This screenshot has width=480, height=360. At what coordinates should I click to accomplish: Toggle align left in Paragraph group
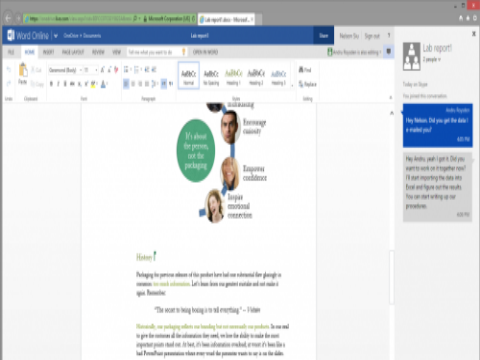[x=126, y=84]
